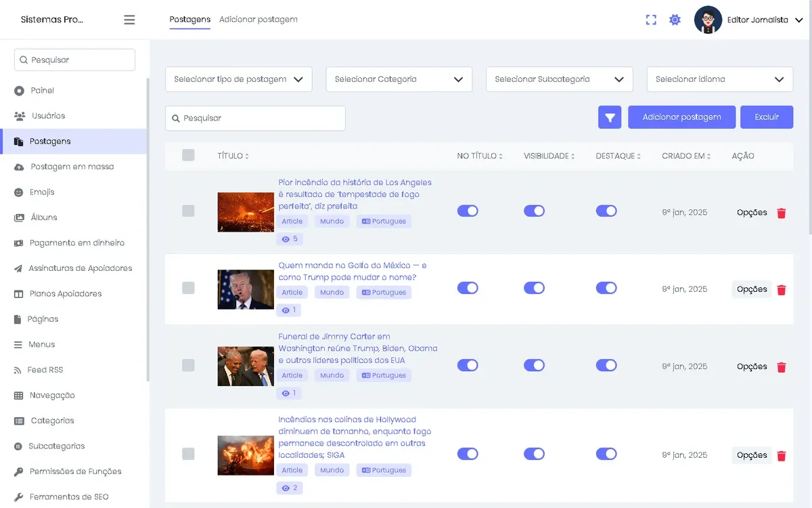812x508 pixels.
Task: Expand the Selecionar tipo de postagem dropdown
Action: 238,79
